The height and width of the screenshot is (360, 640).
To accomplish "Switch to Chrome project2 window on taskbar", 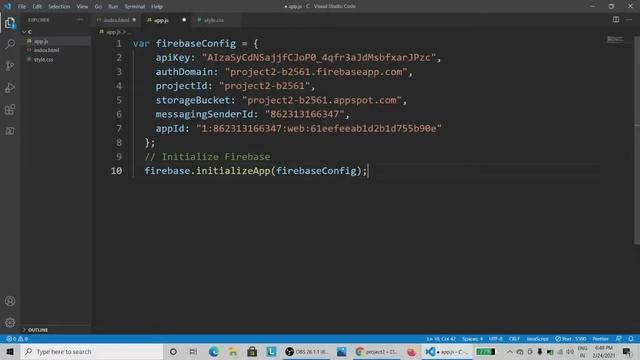I will coord(376,351).
